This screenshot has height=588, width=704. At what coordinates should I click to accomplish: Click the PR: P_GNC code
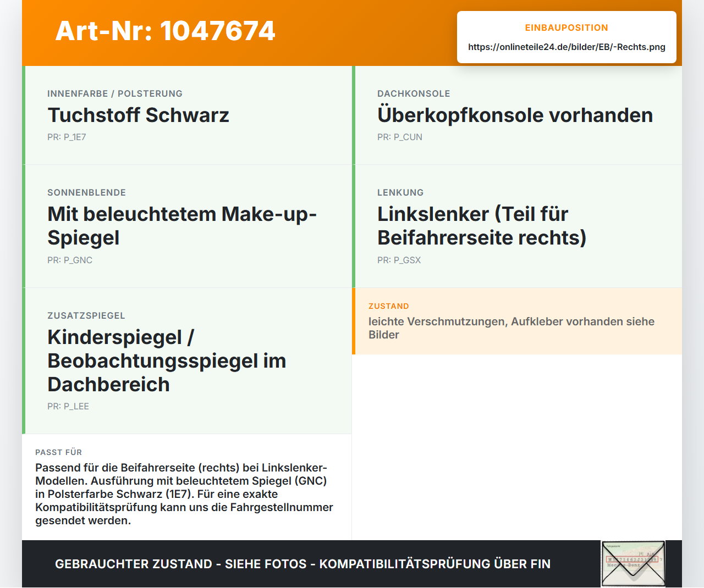pyautogui.click(x=70, y=260)
